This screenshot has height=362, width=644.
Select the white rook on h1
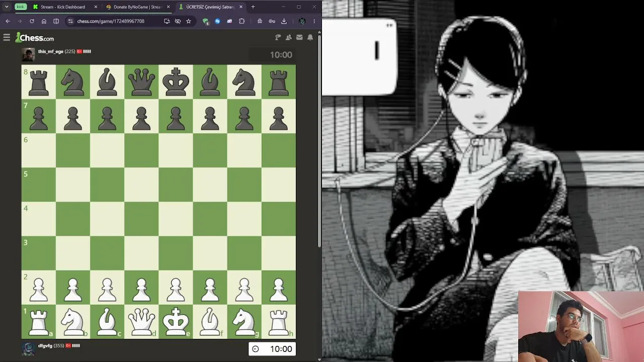tap(279, 321)
